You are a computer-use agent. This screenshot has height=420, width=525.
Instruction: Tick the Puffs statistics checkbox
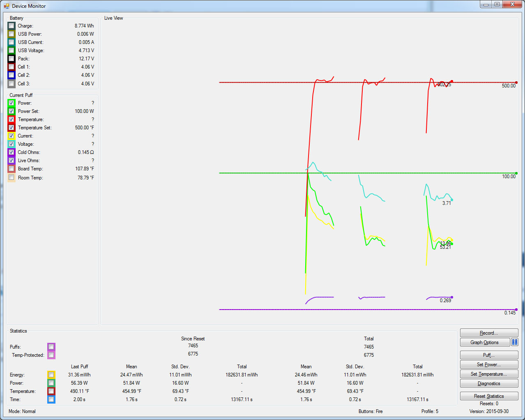(51, 347)
